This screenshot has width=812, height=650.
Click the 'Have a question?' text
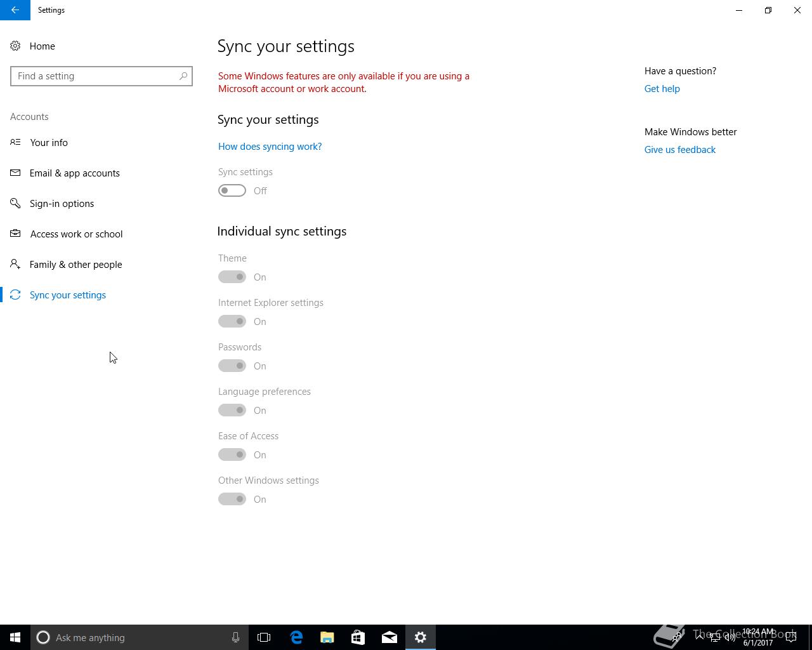[680, 71]
